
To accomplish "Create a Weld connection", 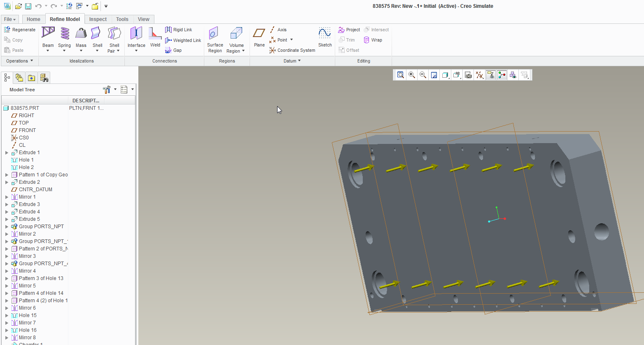I will click(x=155, y=37).
